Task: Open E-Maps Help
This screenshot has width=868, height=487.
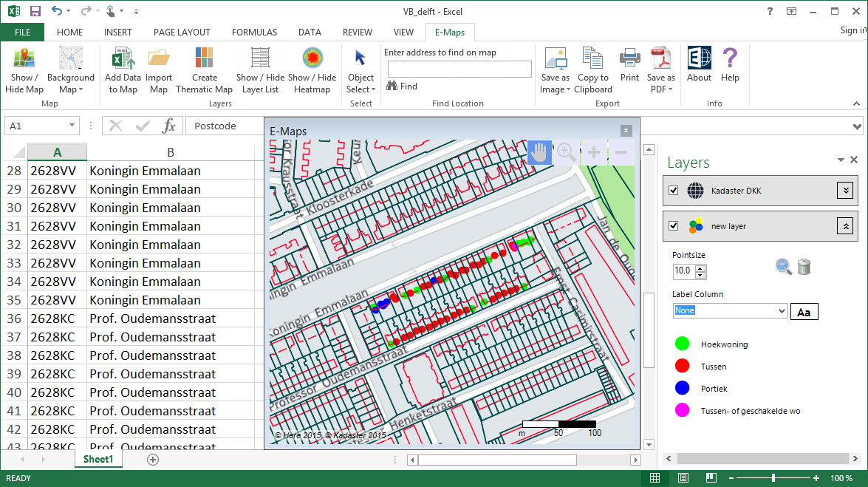Action: (730, 65)
